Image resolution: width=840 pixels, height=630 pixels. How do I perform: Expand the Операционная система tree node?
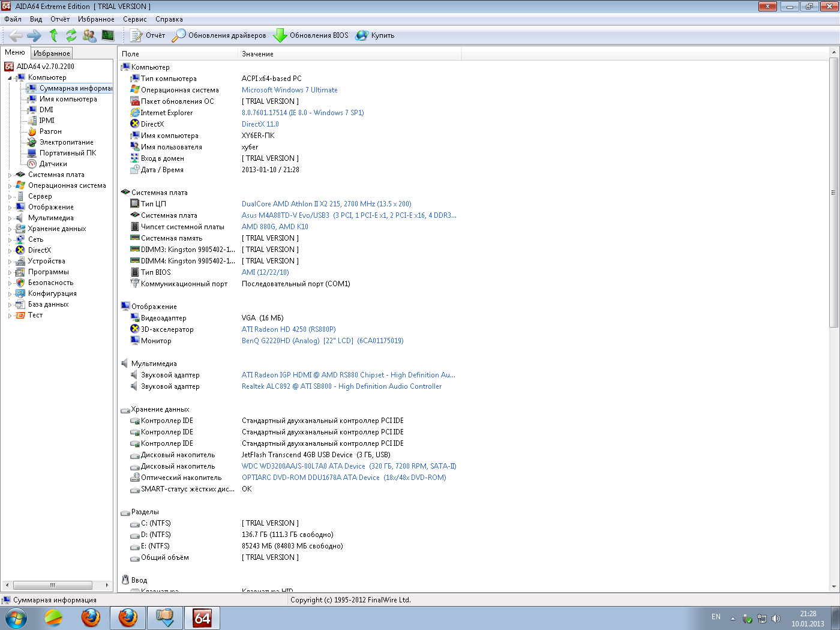[x=10, y=186]
